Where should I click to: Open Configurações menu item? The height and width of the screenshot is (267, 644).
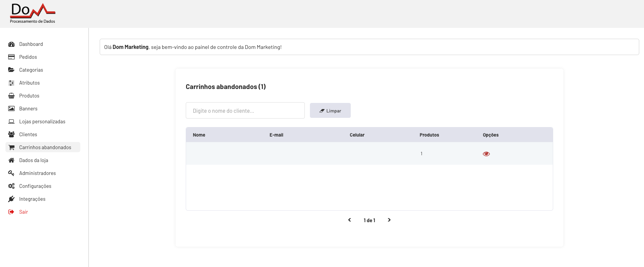pos(35,186)
